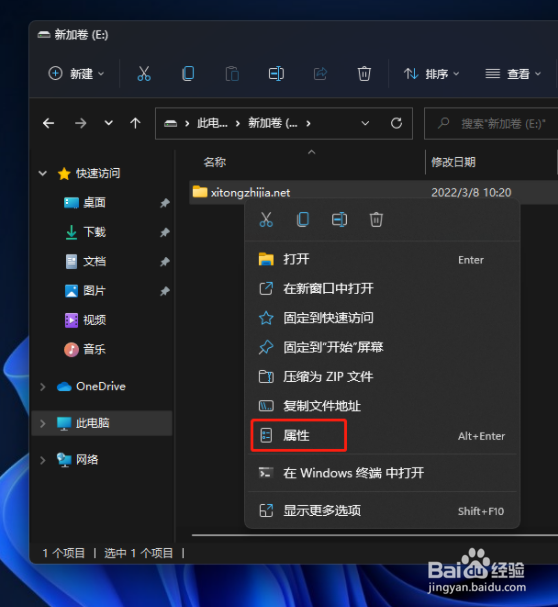Image resolution: width=558 pixels, height=607 pixels.
Task: Choose 在新窗口中打开 from the context menu
Action: point(382,289)
